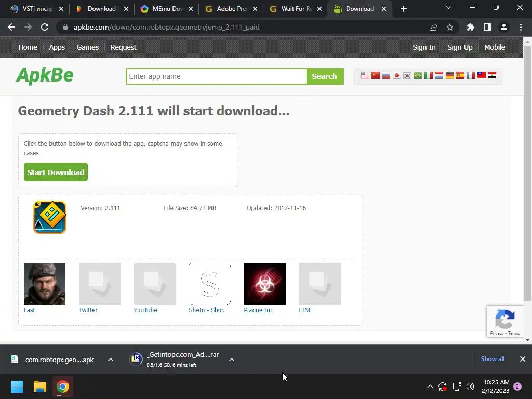Open options for the com.robotopx apk download
Image resolution: width=532 pixels, height=399 pixels.
pyautogui.click(x=111, y=360)
